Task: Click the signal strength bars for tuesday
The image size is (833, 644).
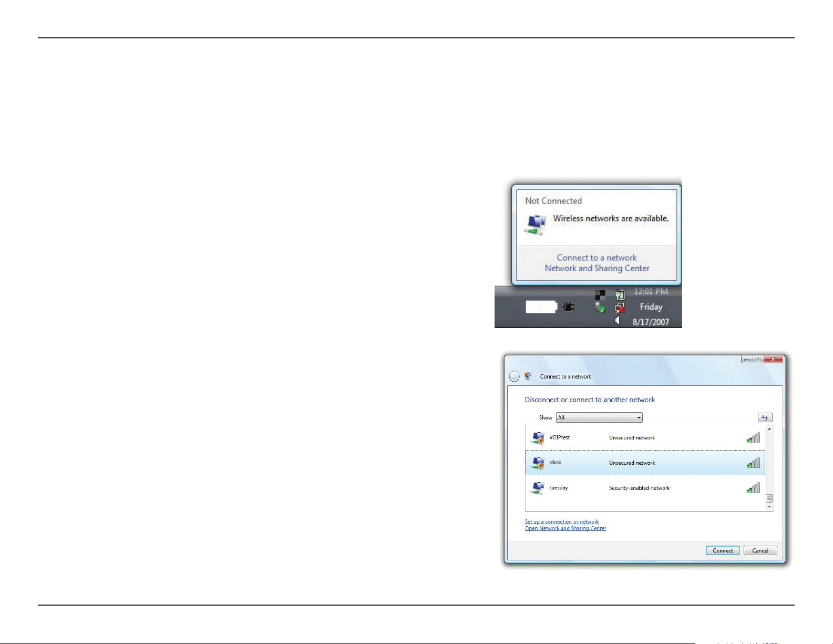Action: click(753, 488)
